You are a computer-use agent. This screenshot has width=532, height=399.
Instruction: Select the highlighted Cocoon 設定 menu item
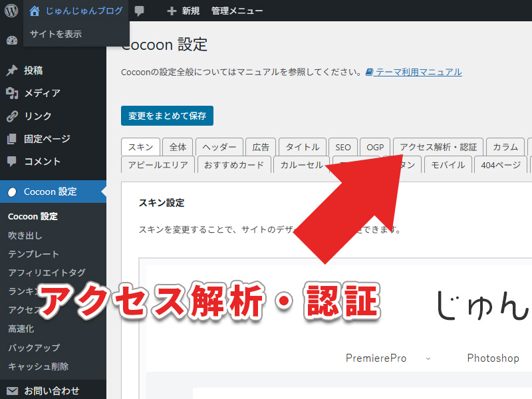[x=53, y=192]
